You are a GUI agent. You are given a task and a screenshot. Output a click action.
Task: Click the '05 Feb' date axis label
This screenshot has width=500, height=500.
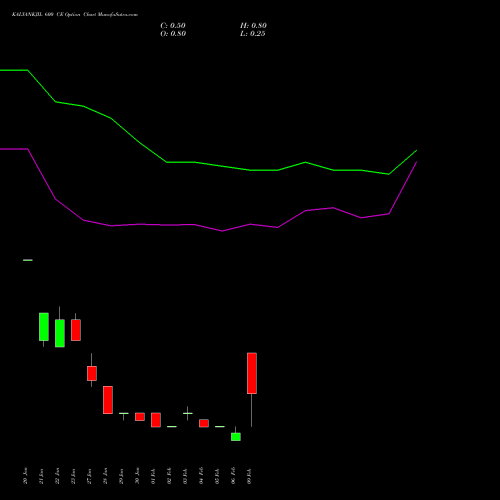[x=217, y=476]
